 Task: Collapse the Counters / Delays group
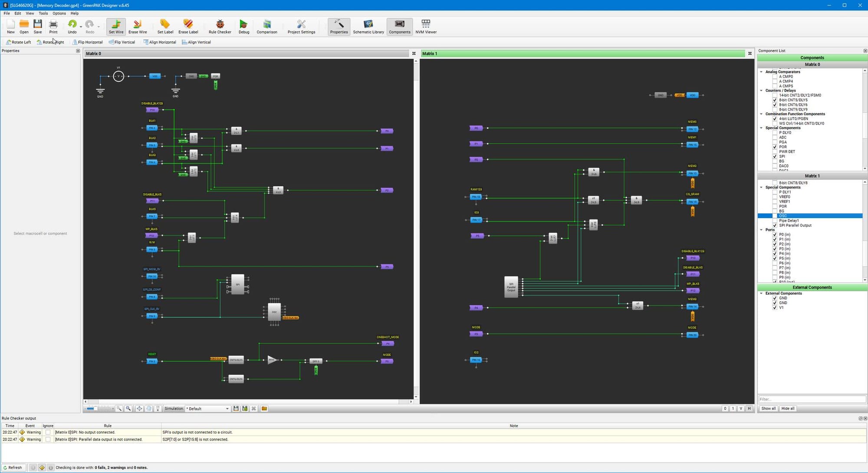[x=761, y=90]
